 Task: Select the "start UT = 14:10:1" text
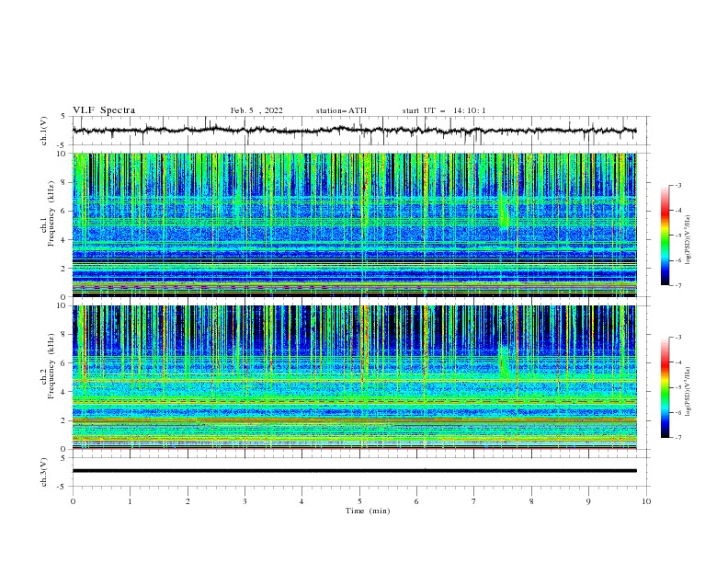point(444,110)
